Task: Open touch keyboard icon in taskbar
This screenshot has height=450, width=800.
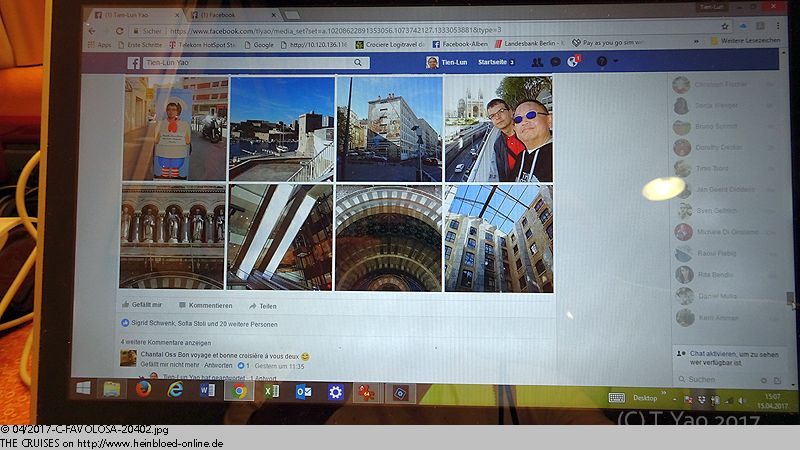Action: click(617, 398)
